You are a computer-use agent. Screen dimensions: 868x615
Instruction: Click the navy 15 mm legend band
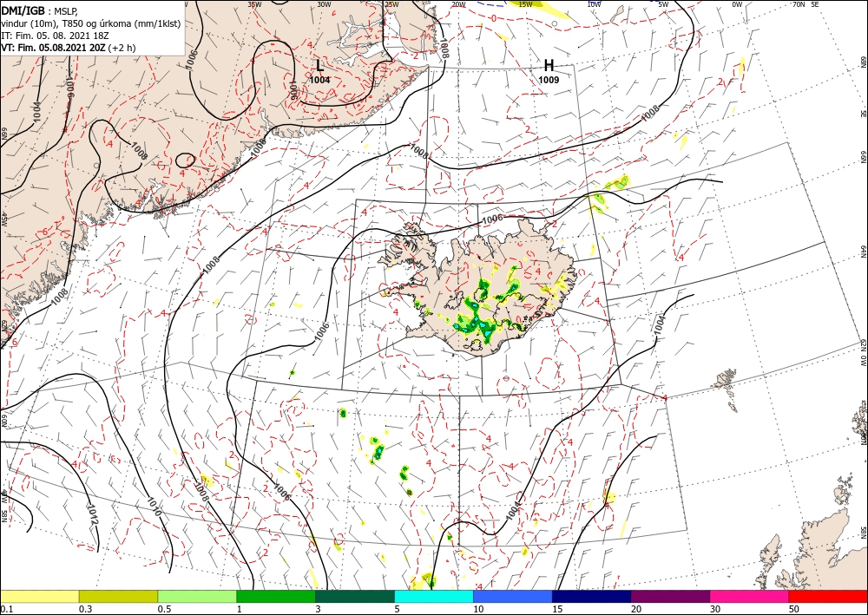[592, 596]
